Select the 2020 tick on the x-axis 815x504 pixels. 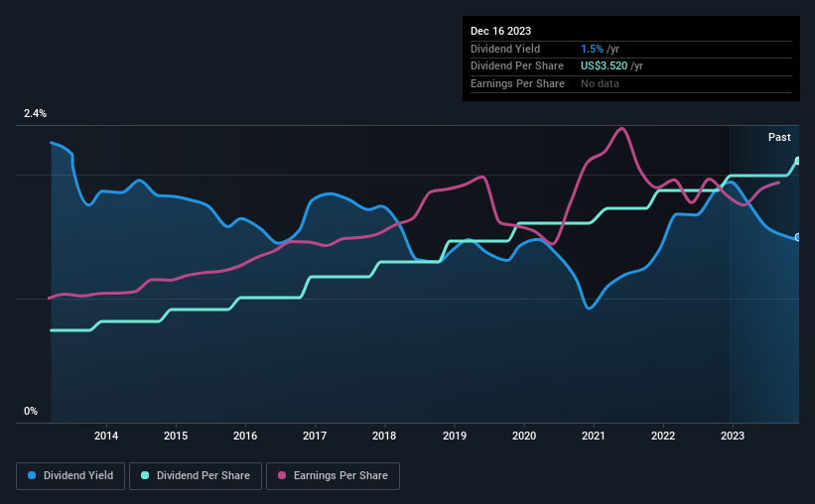[x=524, y=436]
